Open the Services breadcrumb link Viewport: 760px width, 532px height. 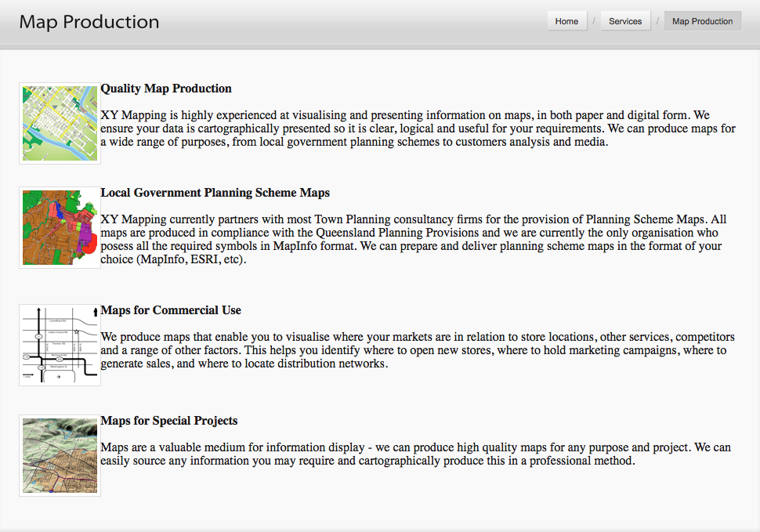point(624,20)
